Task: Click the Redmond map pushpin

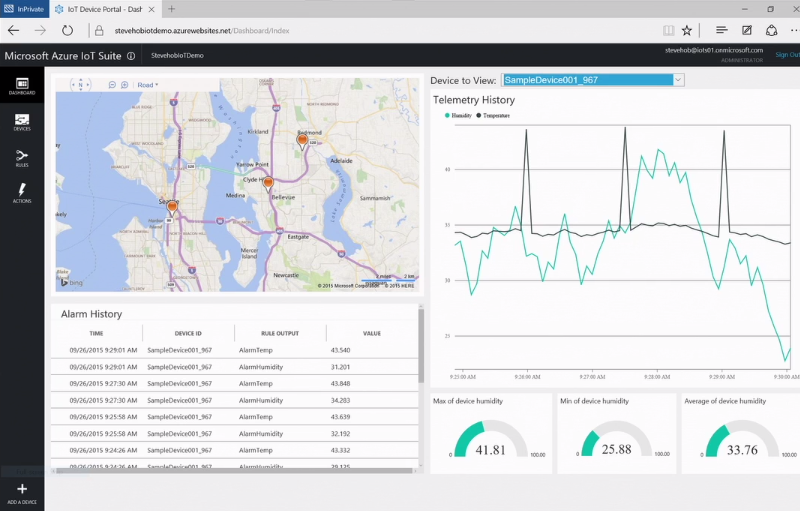Action: pos(303,141)
